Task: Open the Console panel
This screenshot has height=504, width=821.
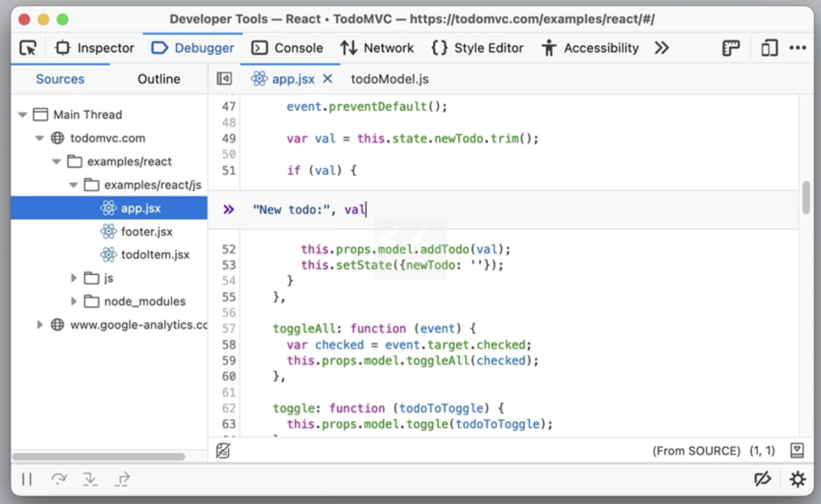Action: point(287,48)
